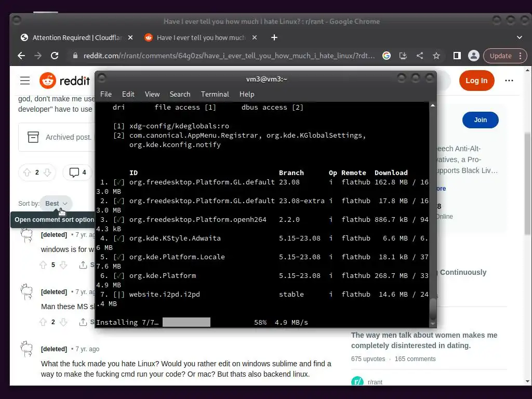Click the Update button in Chrome toolbar
532x399 pixels.
coord(500,56)
